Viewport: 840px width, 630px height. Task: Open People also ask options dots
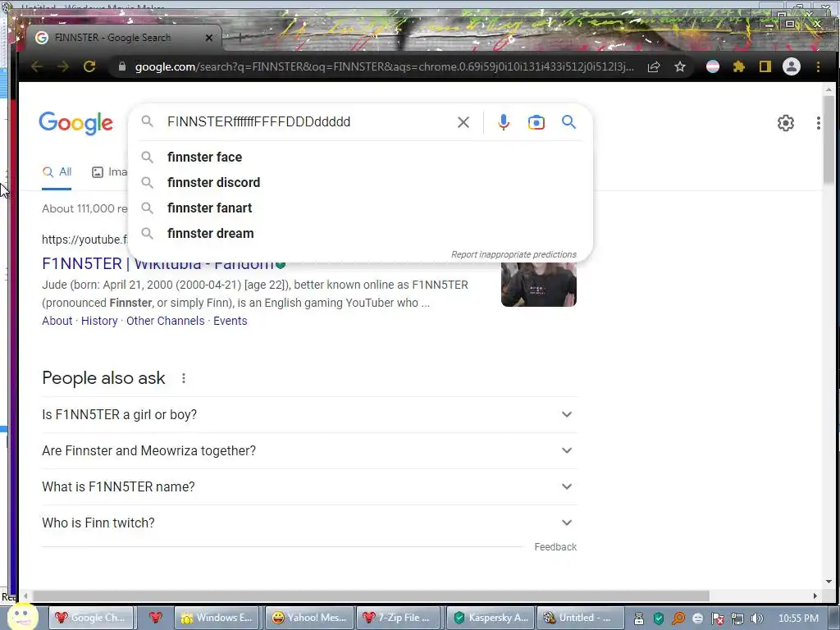[184, 378]
